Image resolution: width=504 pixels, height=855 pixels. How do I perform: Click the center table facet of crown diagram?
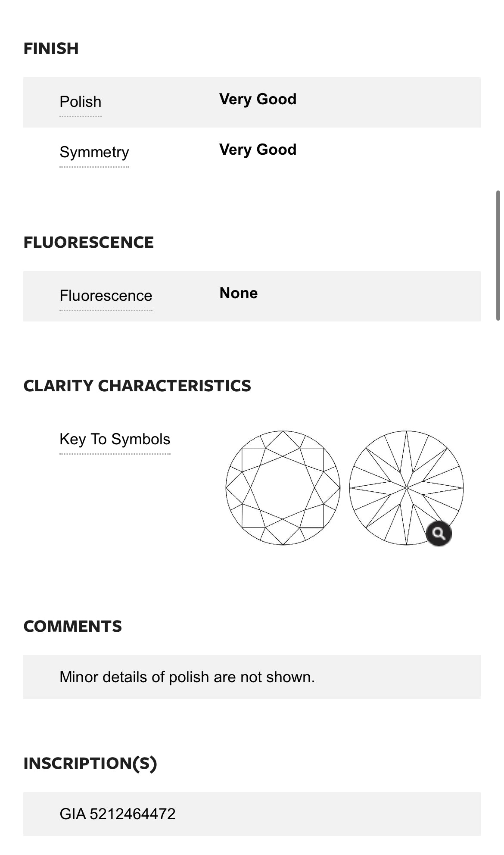point(283,488)
